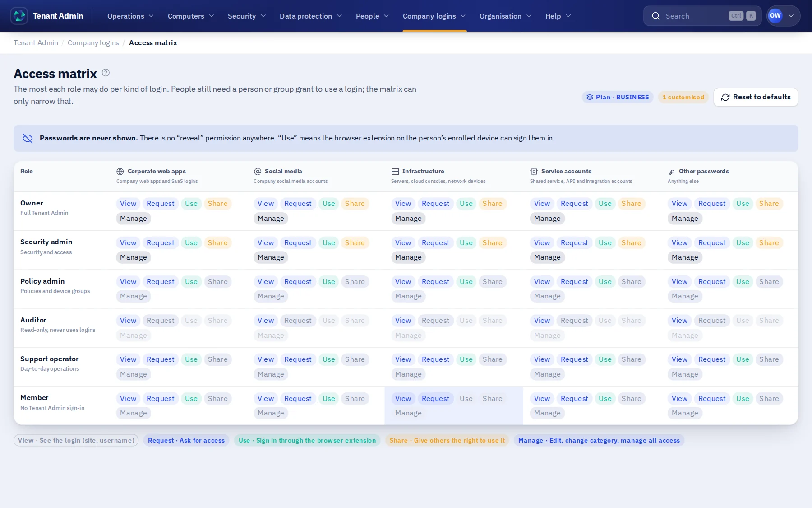
Task: Open the Organisation menu
Action: click(x=505, y=16)
